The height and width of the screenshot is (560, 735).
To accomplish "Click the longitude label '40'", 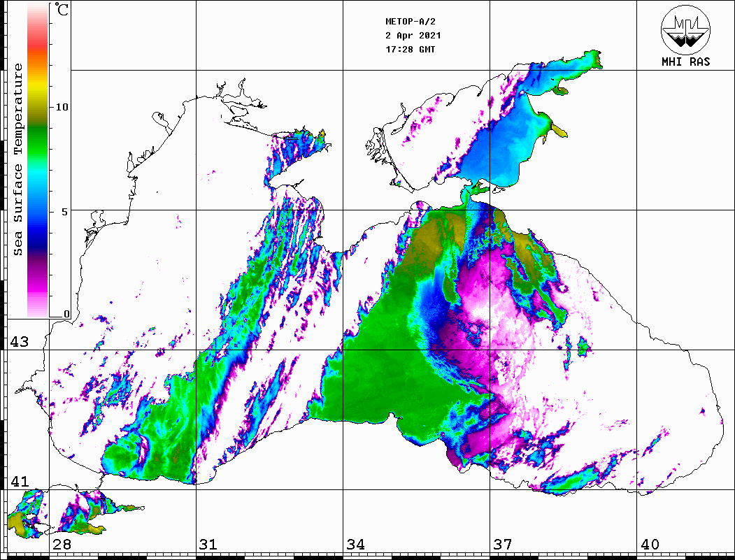I will (650, 544).
